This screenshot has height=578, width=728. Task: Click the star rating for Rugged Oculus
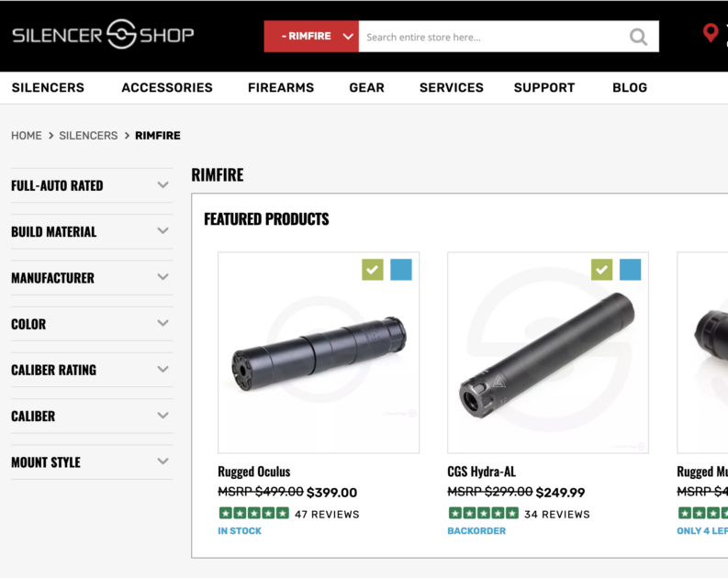point(253,514)
